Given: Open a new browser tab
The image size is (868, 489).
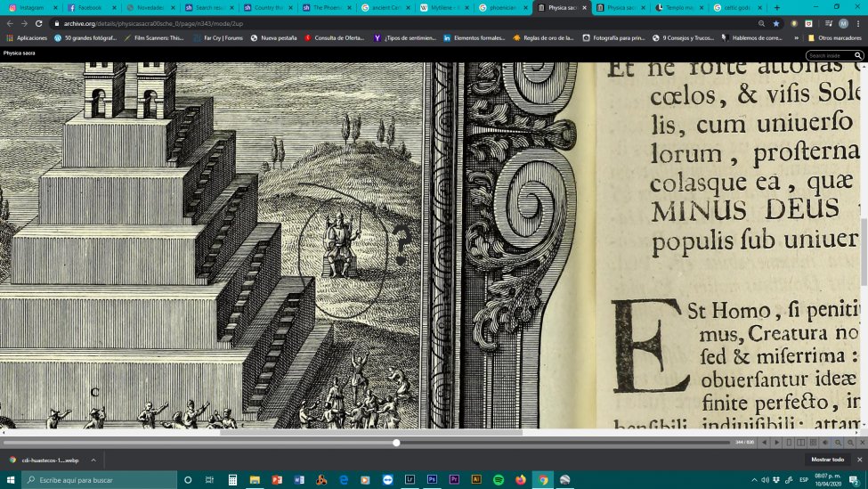Looking at the screenshot, I should [776, 8].
